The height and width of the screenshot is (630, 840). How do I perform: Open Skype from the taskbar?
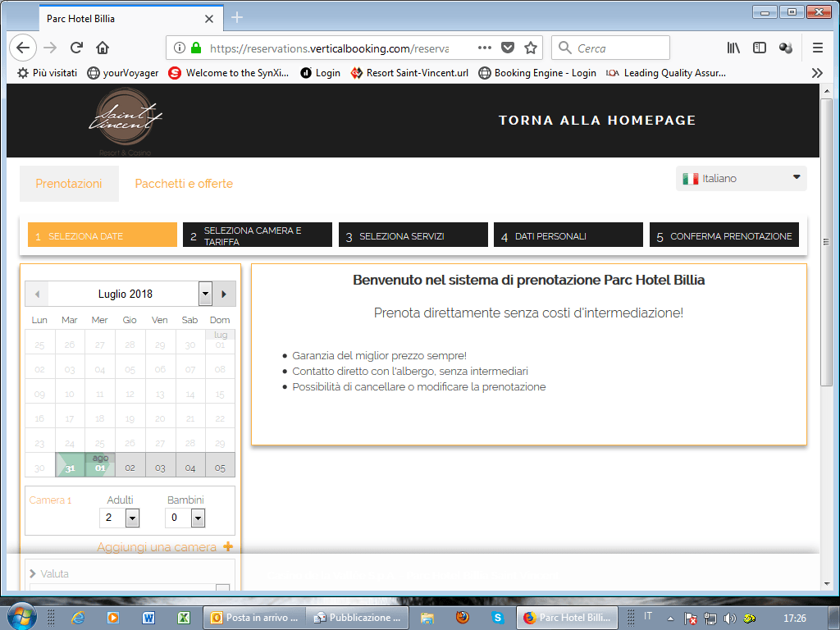(498, 618)
